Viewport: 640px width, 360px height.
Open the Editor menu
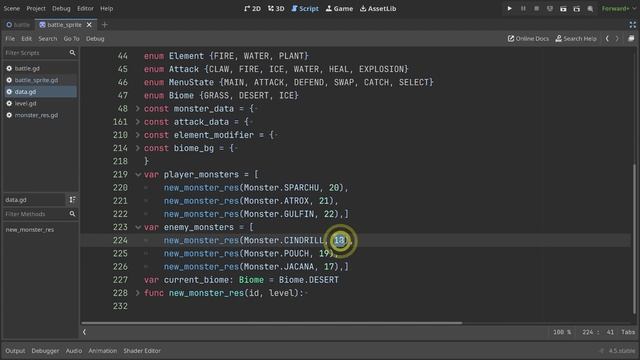coord(85,9)
